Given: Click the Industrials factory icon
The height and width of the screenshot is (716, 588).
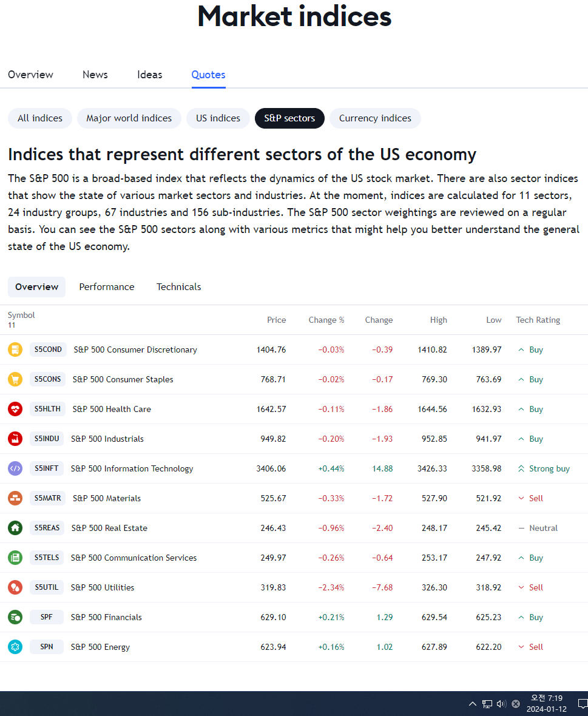Looking at the screenshot, I should 15,439.
